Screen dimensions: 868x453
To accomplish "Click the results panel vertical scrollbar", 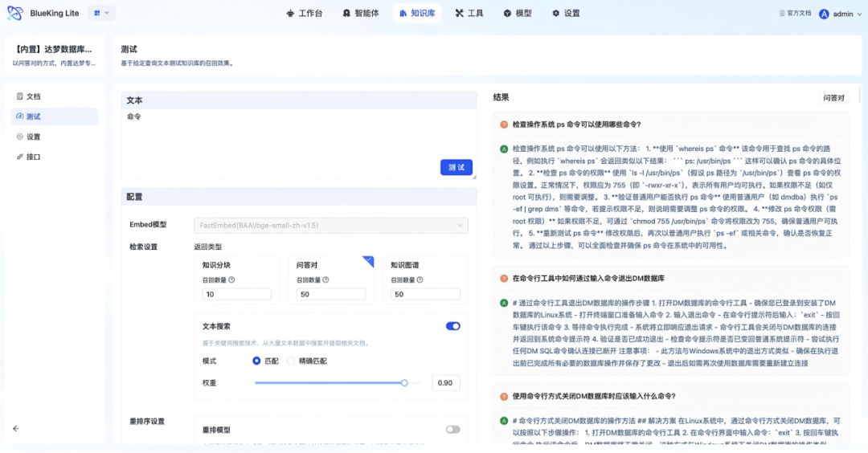I will click(x=860, y=94).
